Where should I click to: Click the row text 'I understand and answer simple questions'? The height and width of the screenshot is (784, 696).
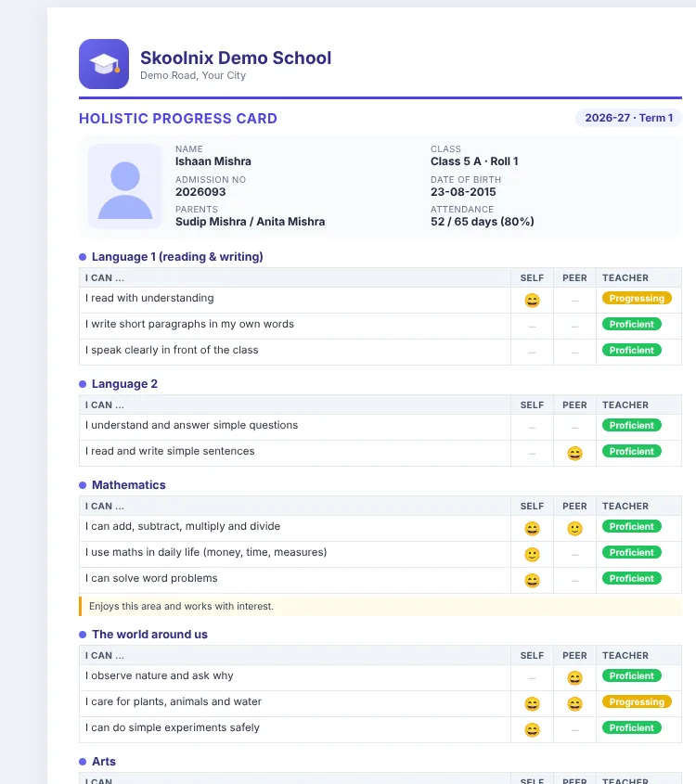tap(191, 425)
